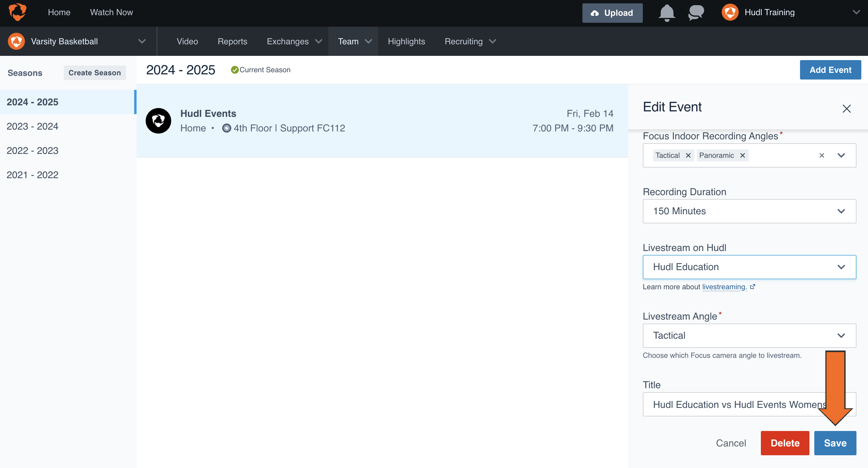Expand the Recruiting menu chevron
868x468 pixels.
pyautogui.click(x=493, y=42)
